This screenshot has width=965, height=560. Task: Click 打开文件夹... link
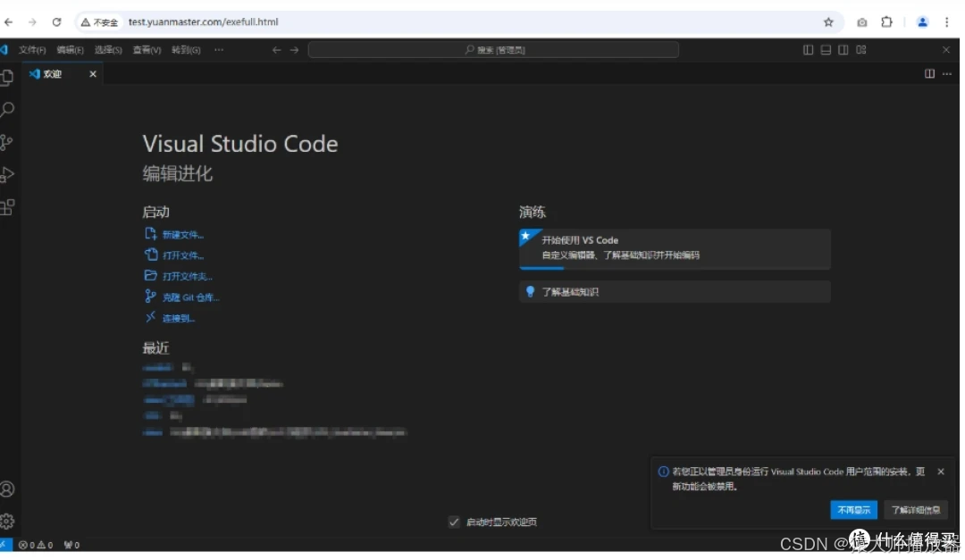(187, 276)
